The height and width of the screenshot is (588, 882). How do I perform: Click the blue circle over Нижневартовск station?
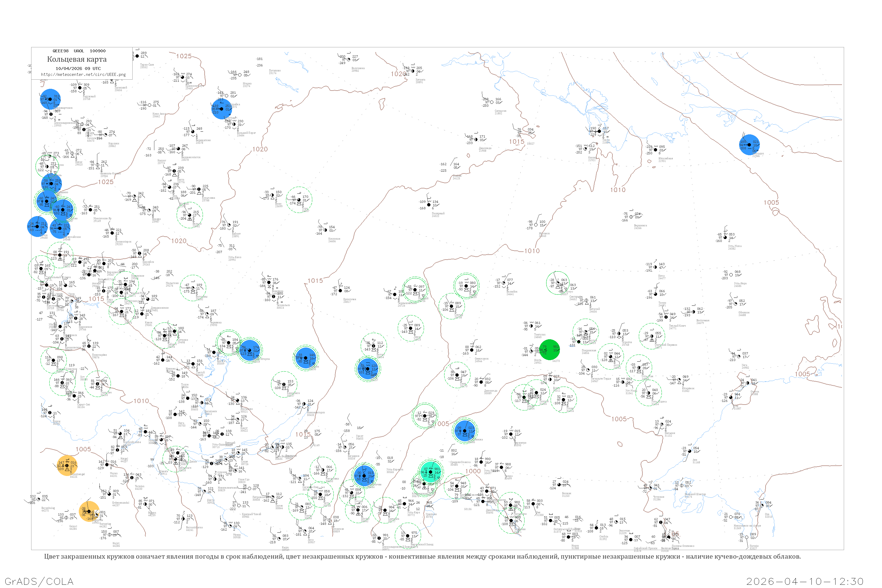(x=50, y=99)
